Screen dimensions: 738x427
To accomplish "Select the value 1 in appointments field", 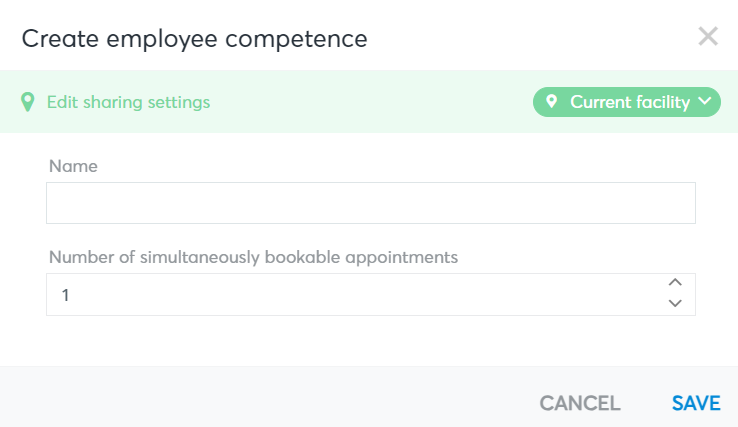I will pos(65,295).
